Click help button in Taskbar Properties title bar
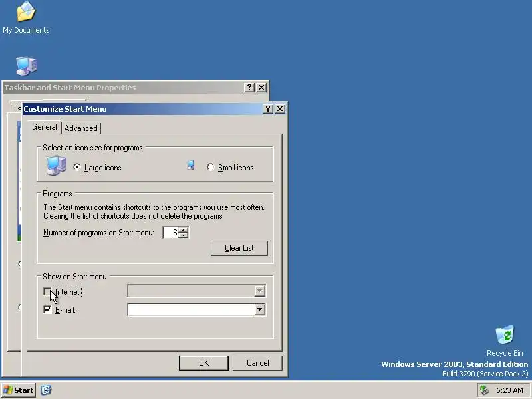 (249, 88)
